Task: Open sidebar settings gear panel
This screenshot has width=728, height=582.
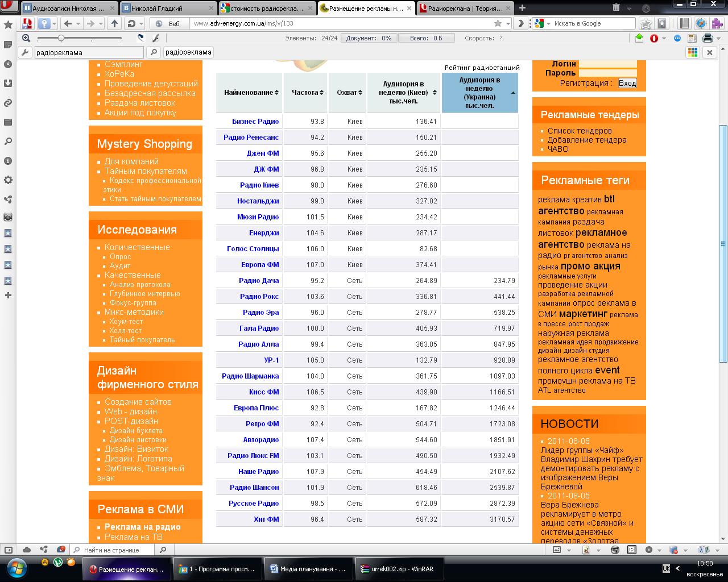Action: click(x=8, y=180)
